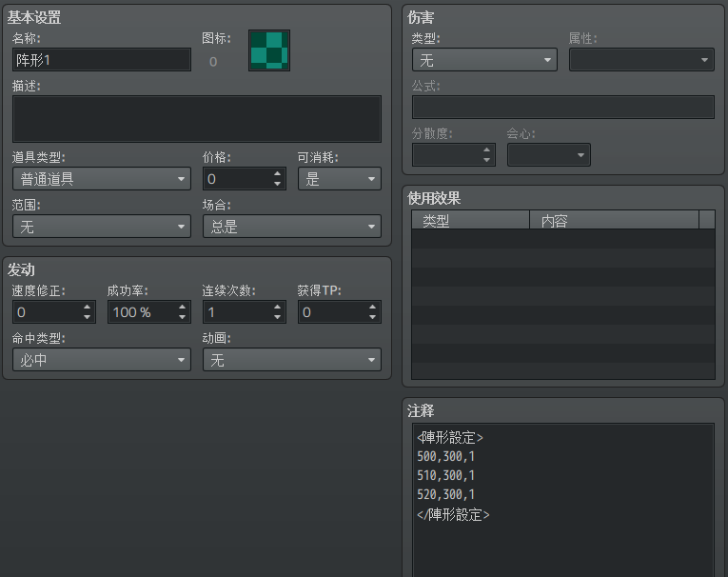Increase 成功率 with the up arrow
The image size is (728, 577).
[183, 308]
